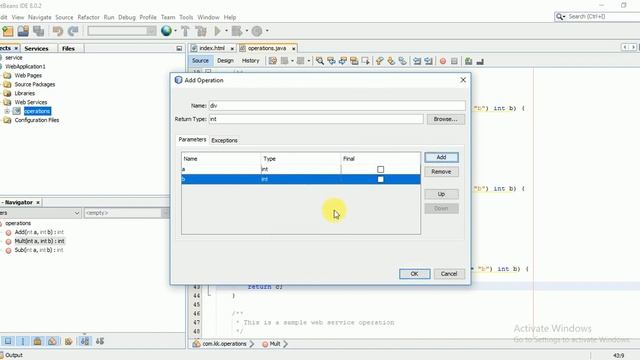Select the Web Pages folder in Projects

point(28,76)
